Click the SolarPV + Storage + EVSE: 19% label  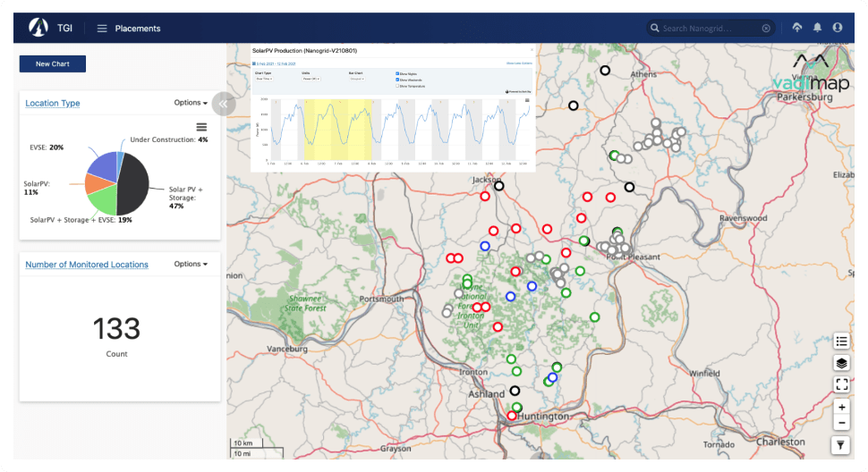pyautogui.click(x=81, y=220)
